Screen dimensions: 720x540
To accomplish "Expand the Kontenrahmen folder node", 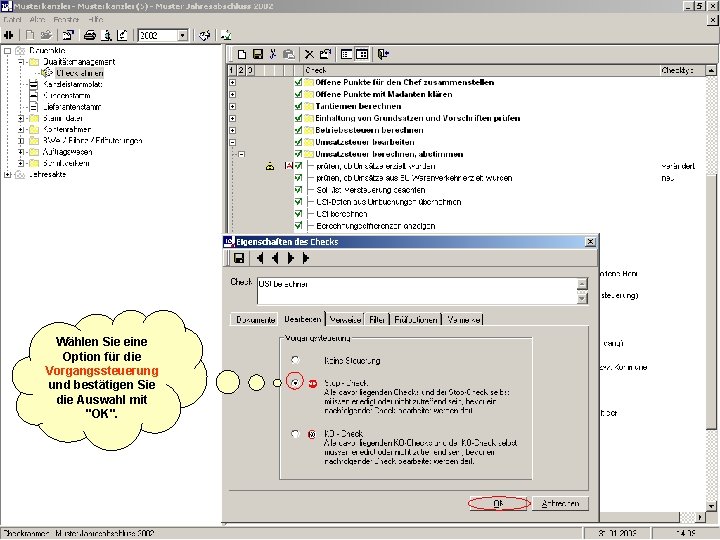I will pyautogui.click(x=21, y=129).
